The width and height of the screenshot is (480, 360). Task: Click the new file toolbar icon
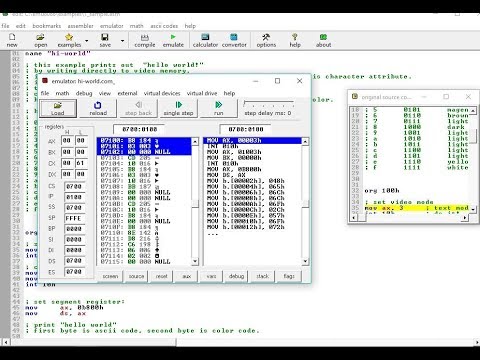point(12,40)
